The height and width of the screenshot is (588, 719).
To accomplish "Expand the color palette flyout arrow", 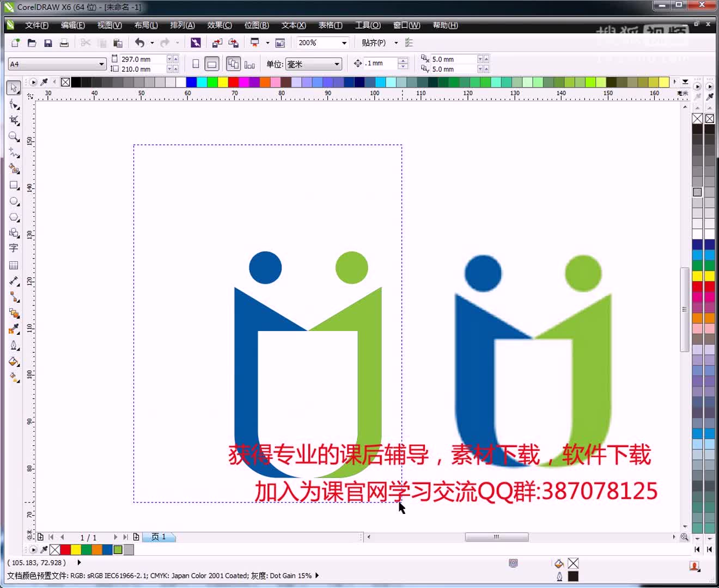I will coord(685,82).
